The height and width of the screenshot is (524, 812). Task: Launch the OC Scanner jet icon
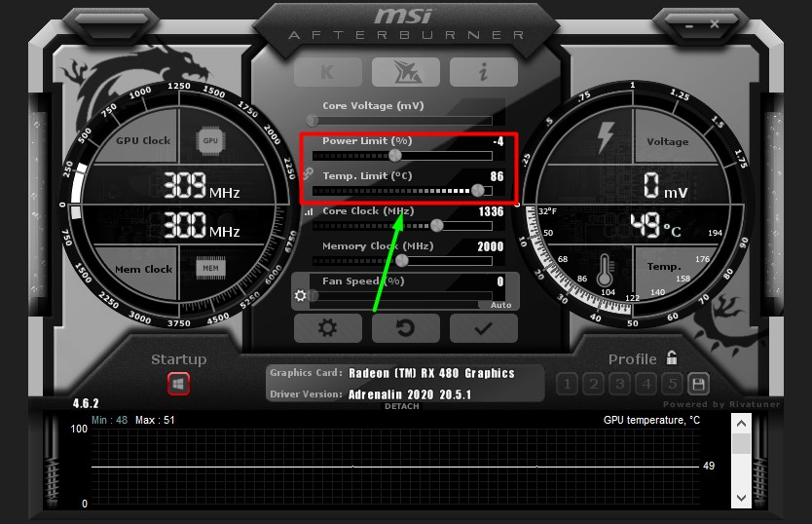pos(406,71)
